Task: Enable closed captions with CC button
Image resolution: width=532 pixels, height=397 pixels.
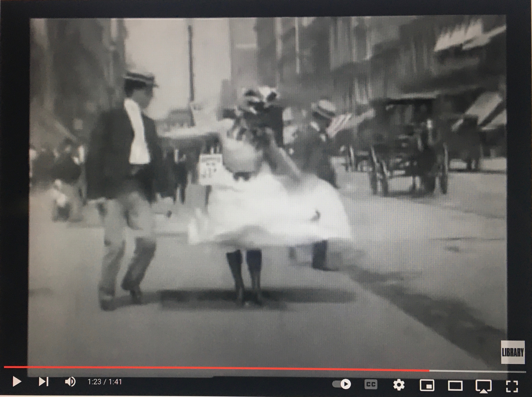Action: pyautogui.click(x=371, y=384)
